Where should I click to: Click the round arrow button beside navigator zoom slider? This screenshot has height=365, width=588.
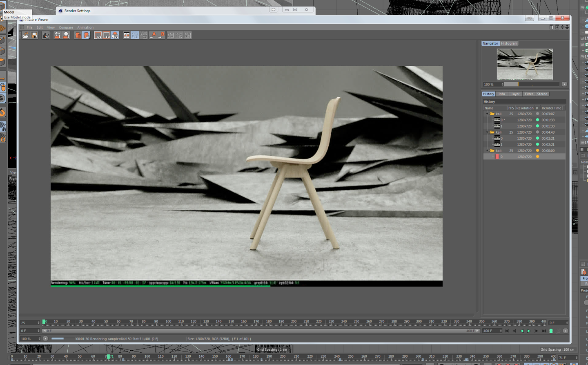[x=564, y=84]
